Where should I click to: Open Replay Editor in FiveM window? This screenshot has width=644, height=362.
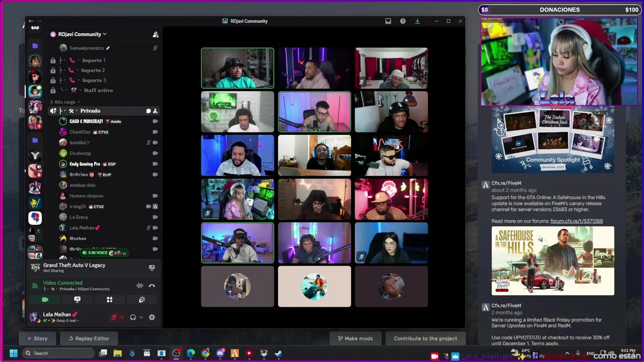click(x=89, y=338)
